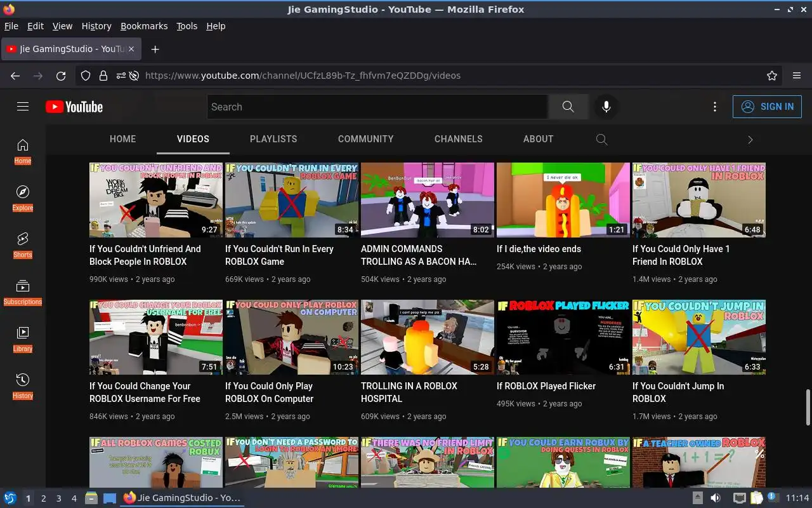Play thumbnail of 'If You Could Only Play ROBLOX On Computer'
The width and height of the screenshot is (812, 508).
292,337
